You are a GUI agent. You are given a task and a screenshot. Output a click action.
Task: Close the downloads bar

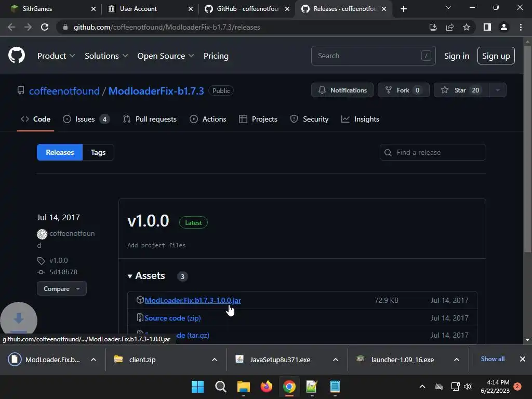[x=523, y=359]
